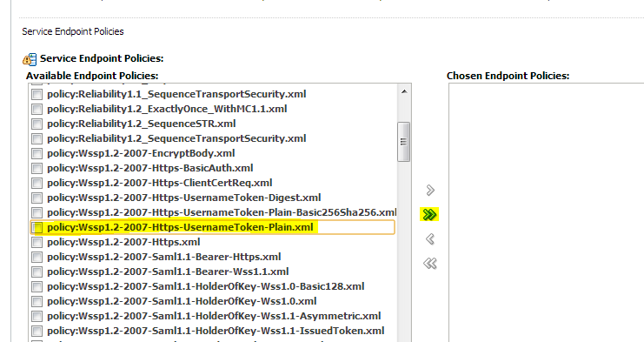The image size is (644, 342).
Task: Remove selected policy left arrow
Action: click(x=430, y=238)
